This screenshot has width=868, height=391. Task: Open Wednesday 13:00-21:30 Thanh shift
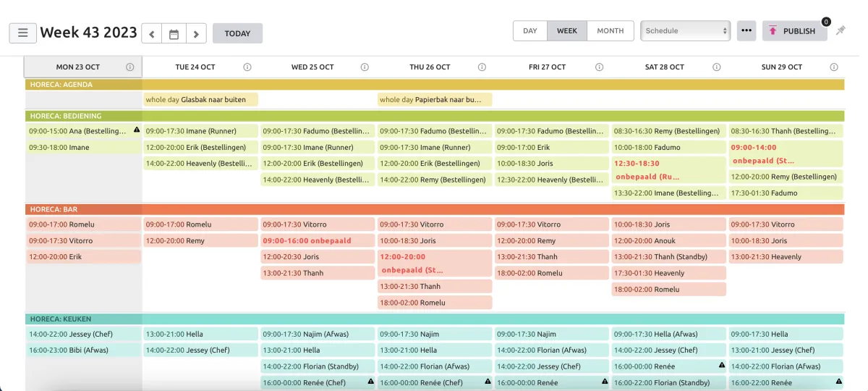[318, 273]
